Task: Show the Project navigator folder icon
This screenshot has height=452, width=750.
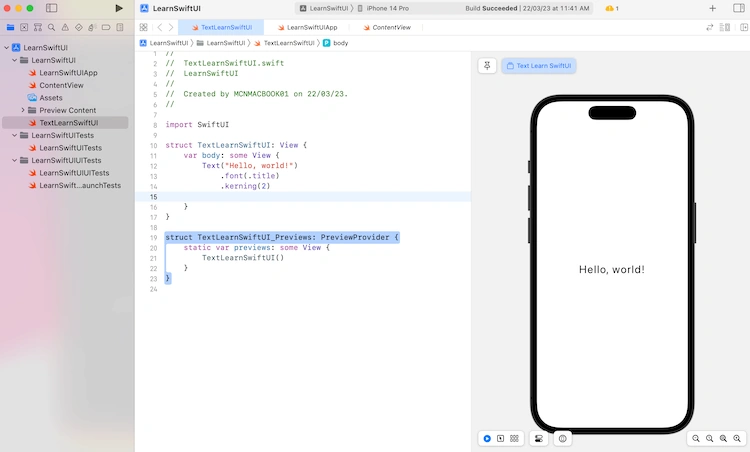Action: coord(10,27)
